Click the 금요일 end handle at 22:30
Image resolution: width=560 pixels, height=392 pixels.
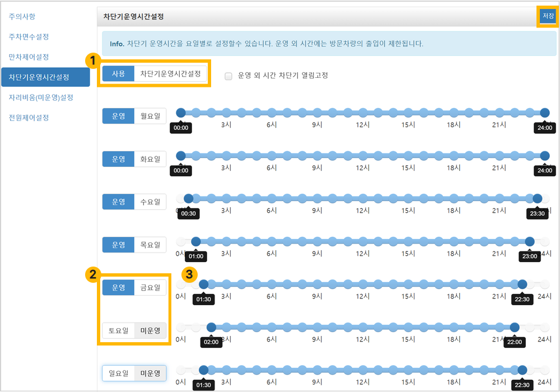click(522, 284)
